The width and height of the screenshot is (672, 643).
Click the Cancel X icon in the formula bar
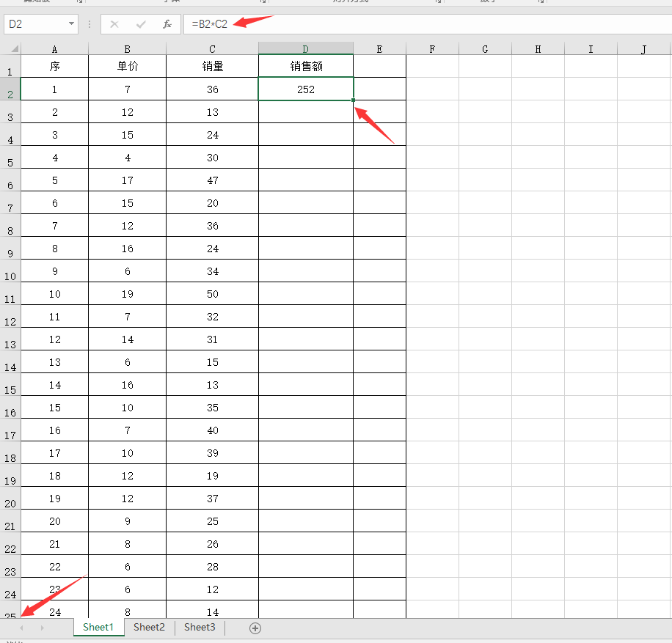(x=114, y=24)
